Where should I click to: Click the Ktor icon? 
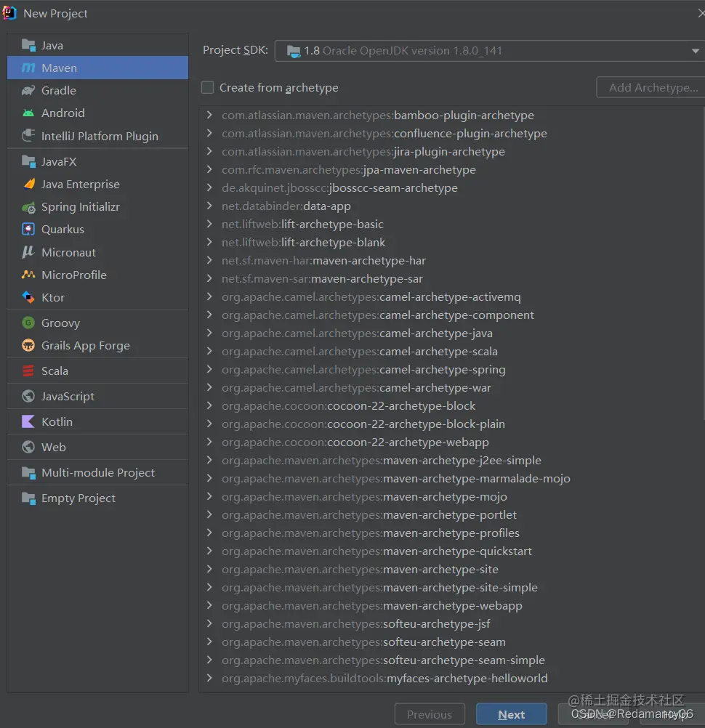[x=28, y=297]
